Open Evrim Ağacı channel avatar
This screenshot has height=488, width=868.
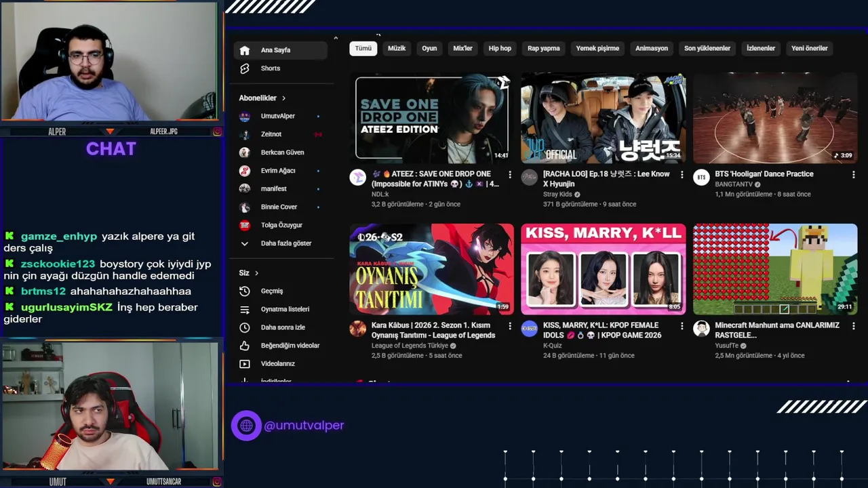point(245,171)
